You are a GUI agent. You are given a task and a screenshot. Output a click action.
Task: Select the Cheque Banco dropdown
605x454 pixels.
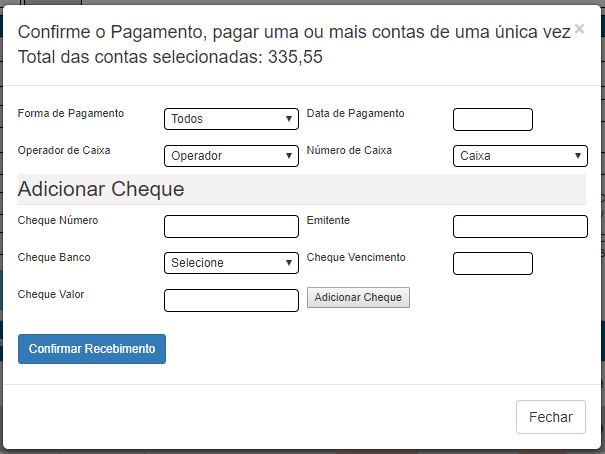pos(231,263)
